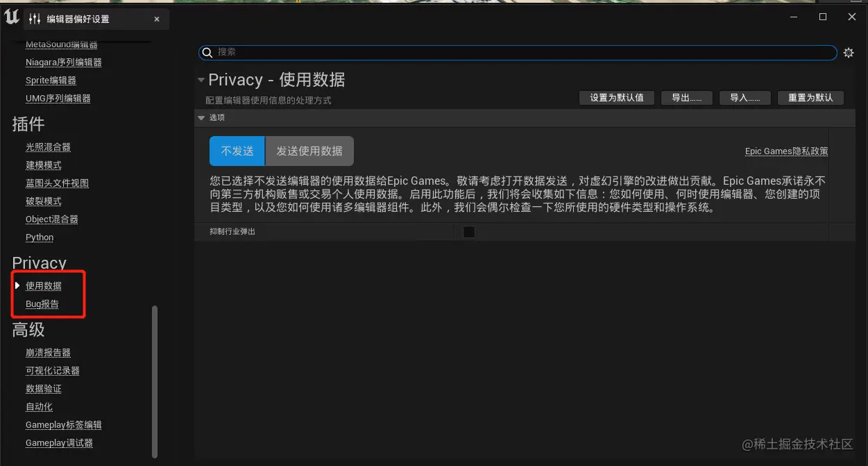The height and width of the screenshot is (466, 868).
Task: Click inside the 搜索 input field
Action: (486, 52)
